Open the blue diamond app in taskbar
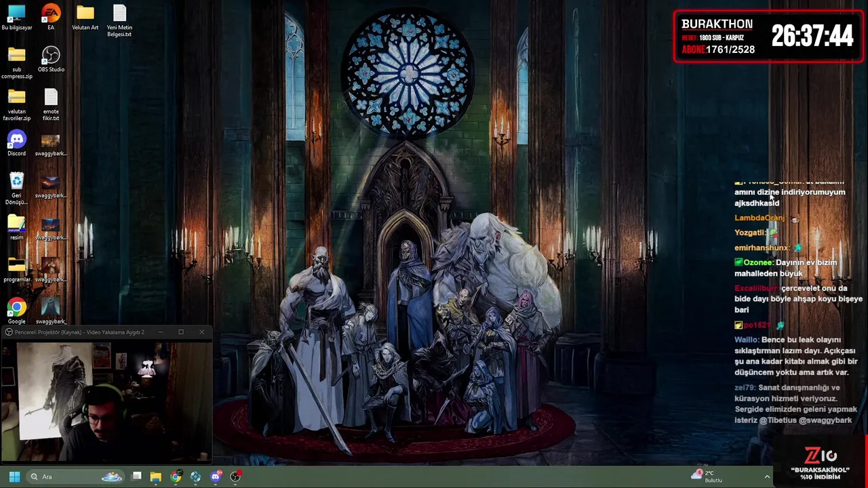The width and height of the screenshot is (868, 488). click(x=195, y=476)
